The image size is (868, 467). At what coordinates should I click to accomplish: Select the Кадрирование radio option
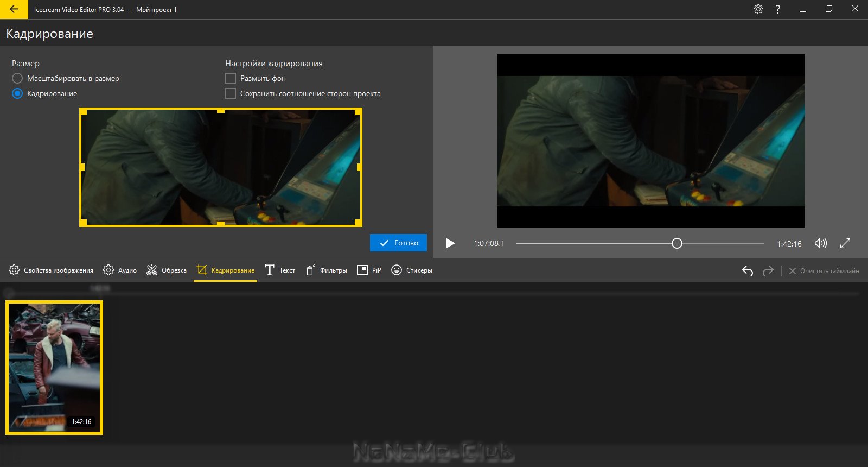click(x=44, y=93)
